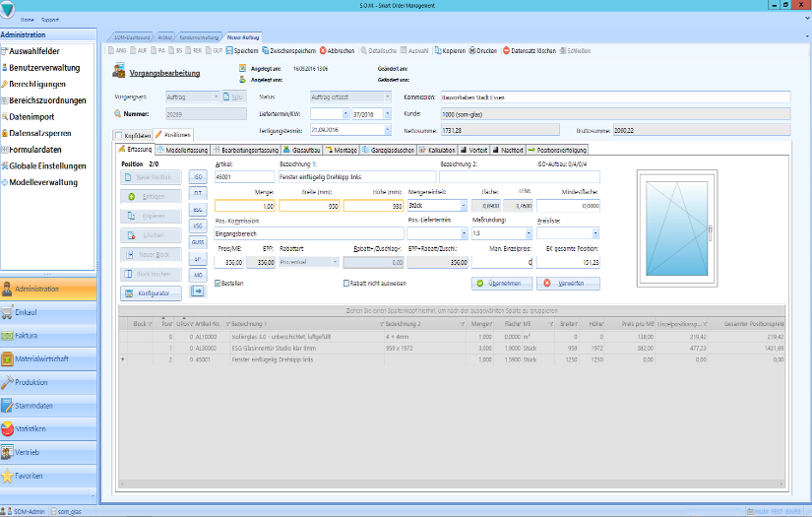Open Globale Einstellungen in sidebar

pos(49,167)
